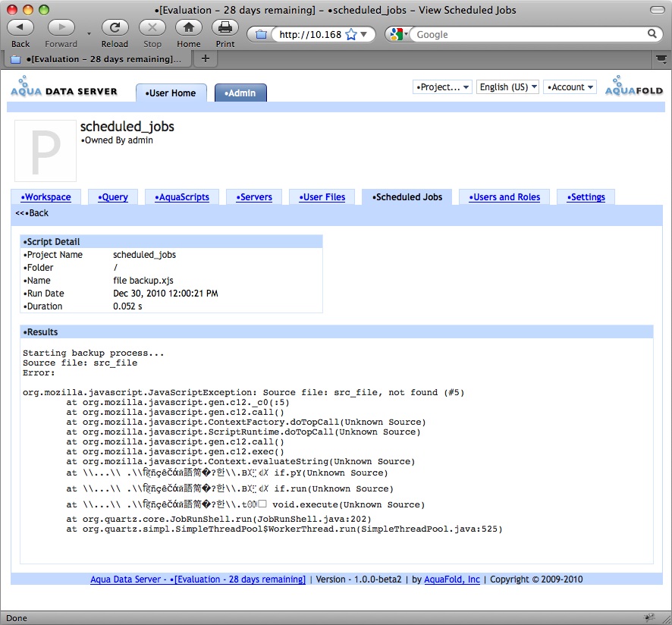Click the JobRunShell.java:202 stack line
This screenshot has height=625, width=672.
point(218,519)
